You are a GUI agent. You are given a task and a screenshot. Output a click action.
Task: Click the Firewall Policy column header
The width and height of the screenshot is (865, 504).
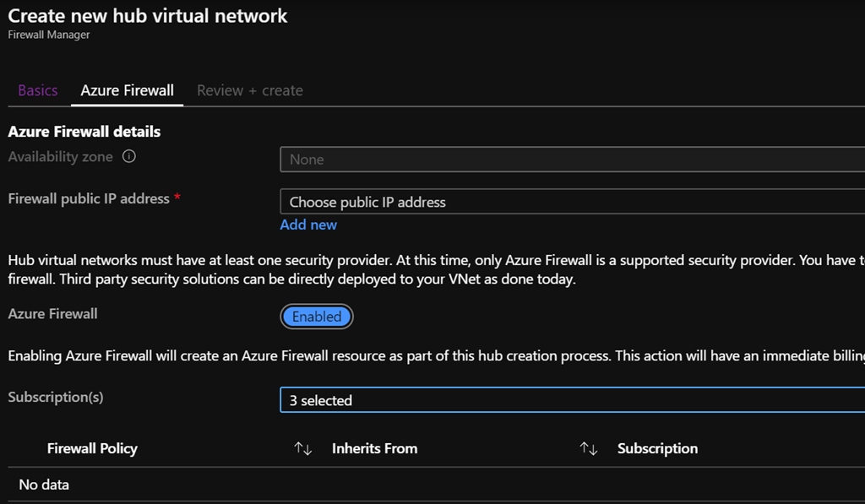point(92,448)
